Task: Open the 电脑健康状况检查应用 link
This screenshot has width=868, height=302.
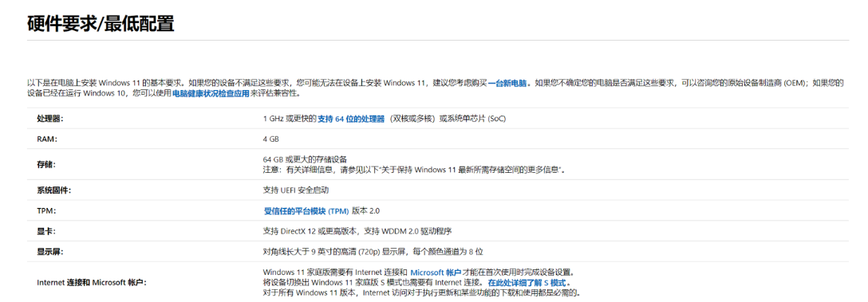Action: pyautogui.click(x=211, y=93)
